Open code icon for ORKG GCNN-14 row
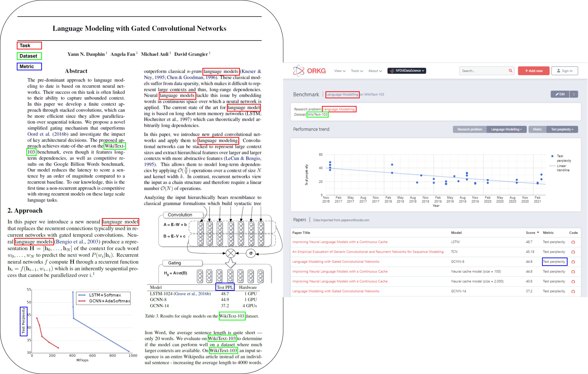 pyautogui.click(x=573, y=291)
